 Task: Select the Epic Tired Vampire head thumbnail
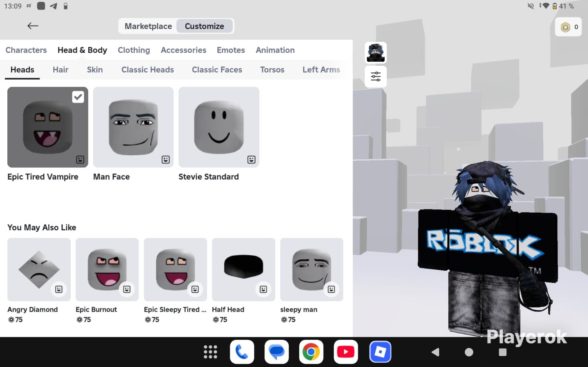point(48,127)
